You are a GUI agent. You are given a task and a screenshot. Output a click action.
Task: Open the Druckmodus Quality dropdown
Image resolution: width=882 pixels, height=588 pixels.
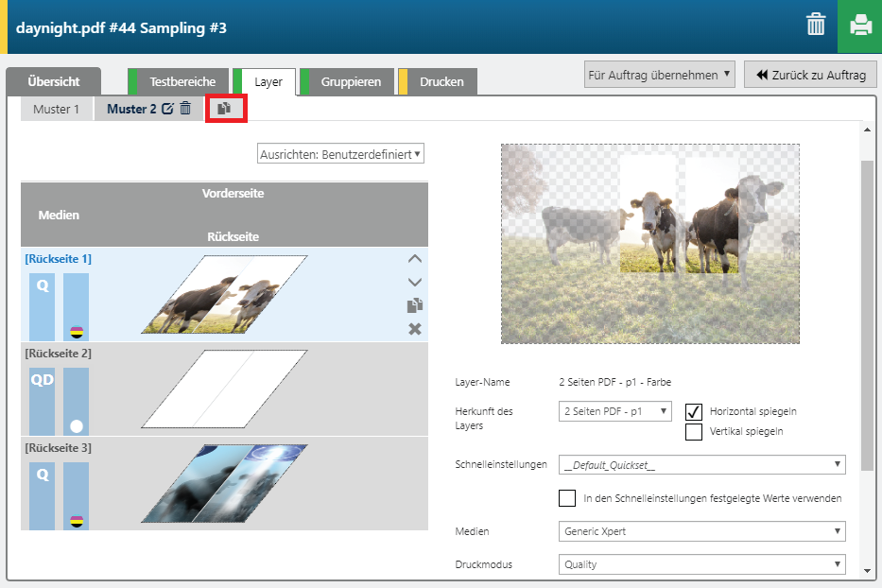(x=701, y=564)
